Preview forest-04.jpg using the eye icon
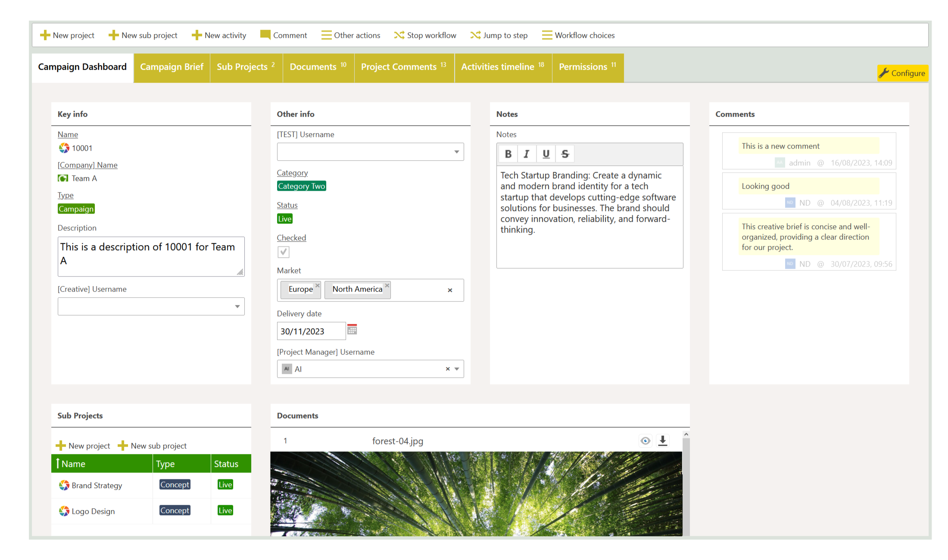The width and height of the screenshot is (948, 560). click(645, 441)
